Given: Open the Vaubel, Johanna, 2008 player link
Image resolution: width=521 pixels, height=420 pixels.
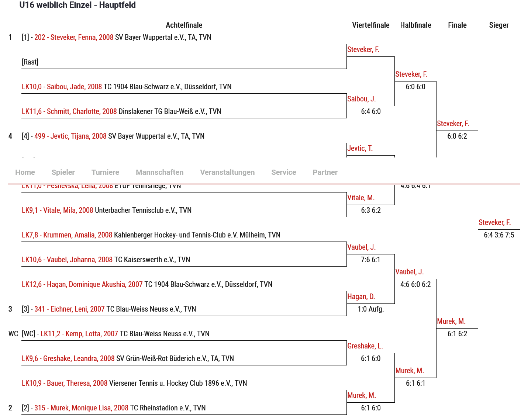Looking at the screenshot, I should coord(67,260).
